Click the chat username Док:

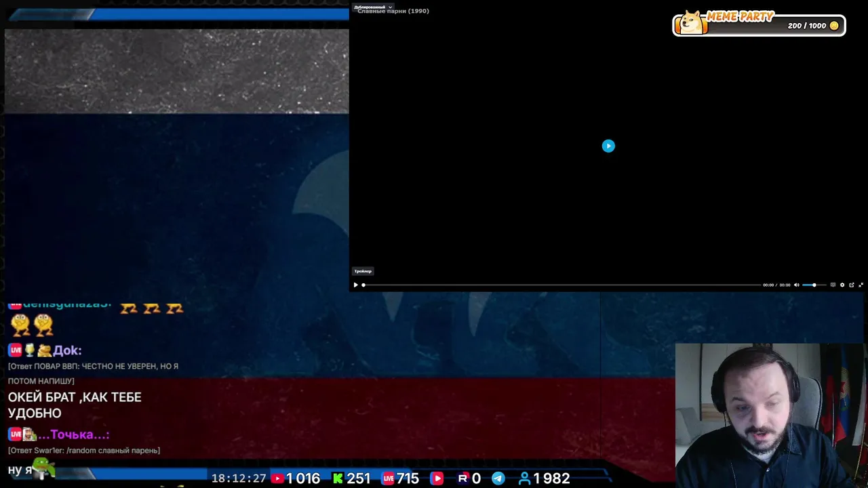click(67, 350)
